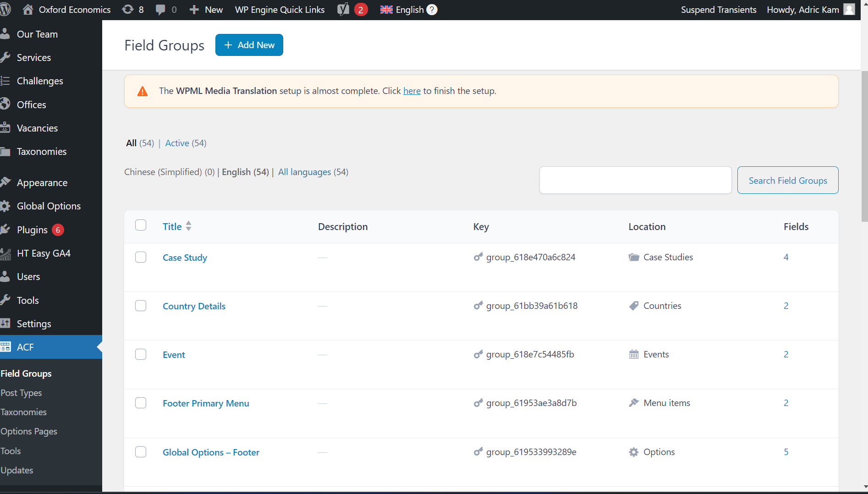Click the UK flag language icon

[x=386, y=10]
